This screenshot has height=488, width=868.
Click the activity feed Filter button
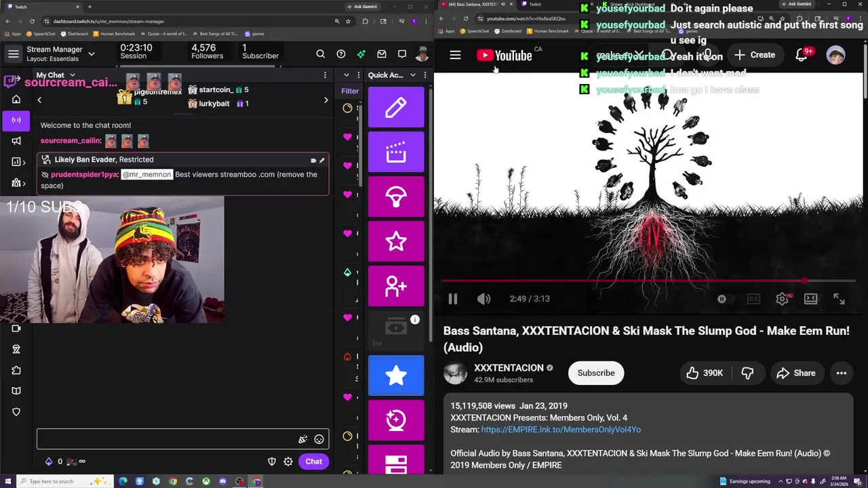point(350,91)
